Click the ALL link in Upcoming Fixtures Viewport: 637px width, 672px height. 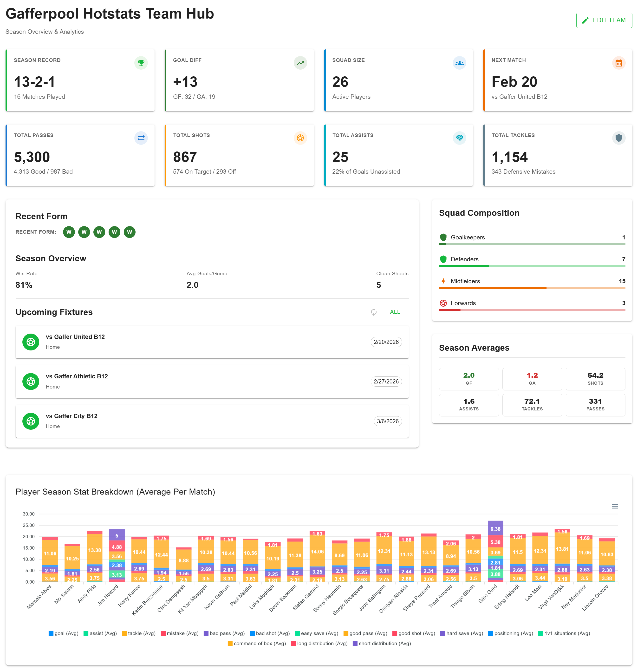[395, 312]
